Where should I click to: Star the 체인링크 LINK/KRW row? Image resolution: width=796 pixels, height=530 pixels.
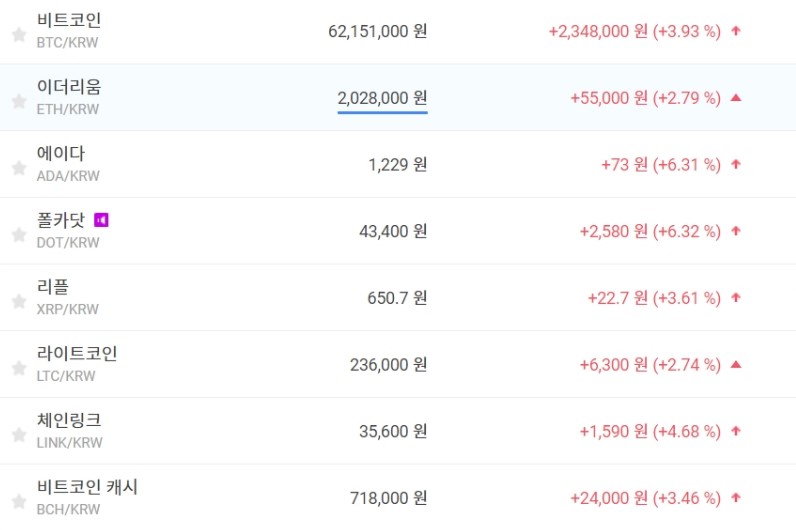pos(18,434)
